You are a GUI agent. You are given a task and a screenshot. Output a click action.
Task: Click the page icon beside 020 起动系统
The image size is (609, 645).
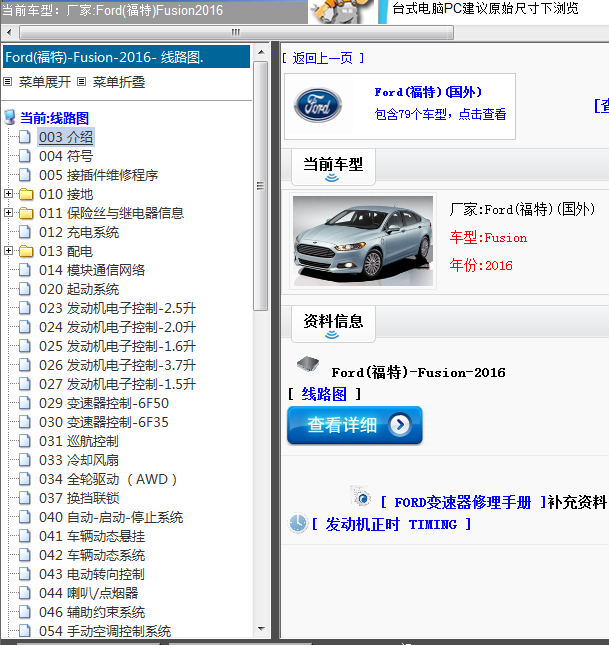[25, 289]
